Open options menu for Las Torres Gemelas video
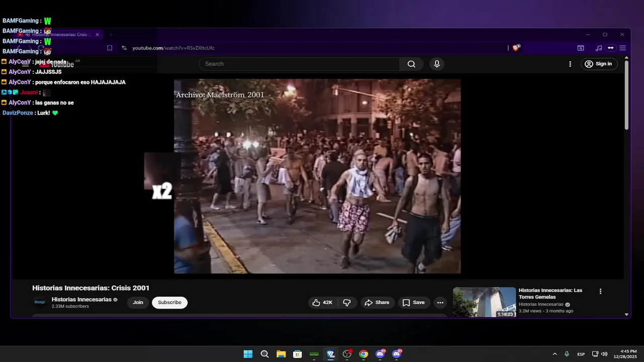This screenshot has height=362, width=644. pos(600,291)
